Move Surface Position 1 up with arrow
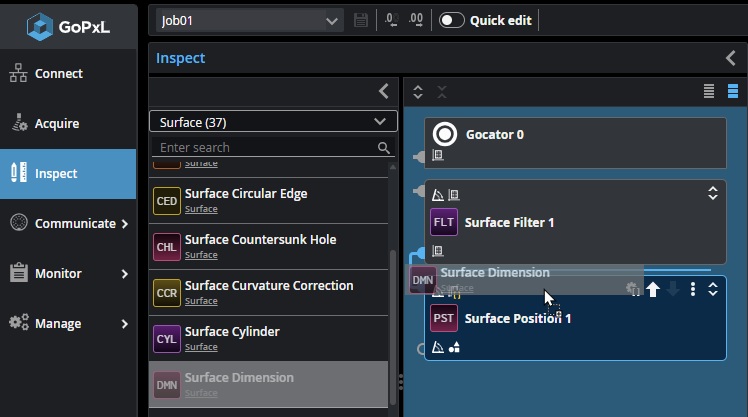Viewport: 748px width, 417px height. [653, 289]
